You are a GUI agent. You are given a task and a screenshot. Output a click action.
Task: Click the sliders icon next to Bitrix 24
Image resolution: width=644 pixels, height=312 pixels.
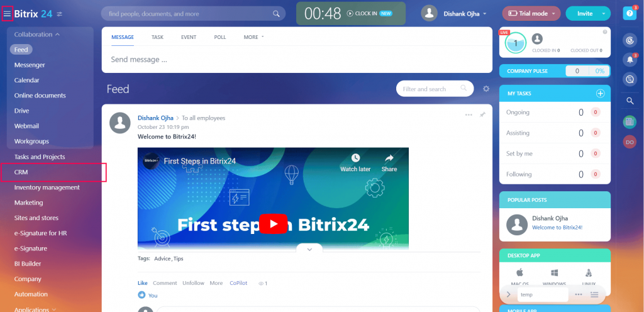click(60, 14)
